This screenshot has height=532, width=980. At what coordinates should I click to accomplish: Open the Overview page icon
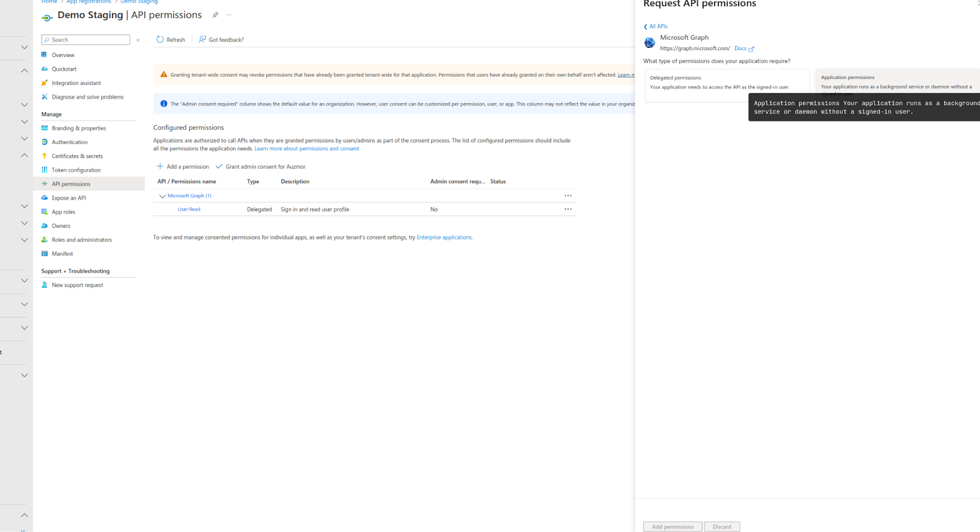coord(44,55)
